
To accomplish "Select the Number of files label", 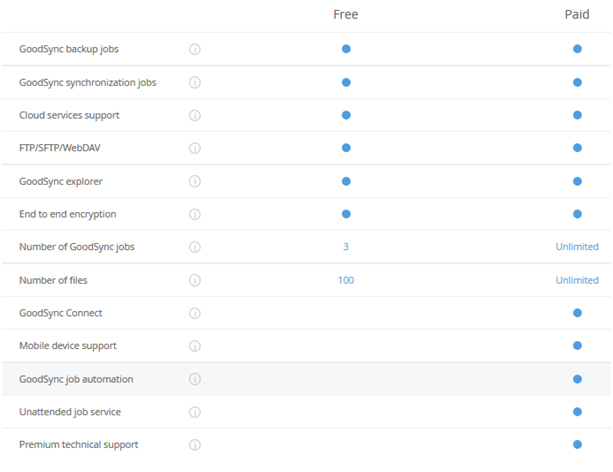I will 53,280.
